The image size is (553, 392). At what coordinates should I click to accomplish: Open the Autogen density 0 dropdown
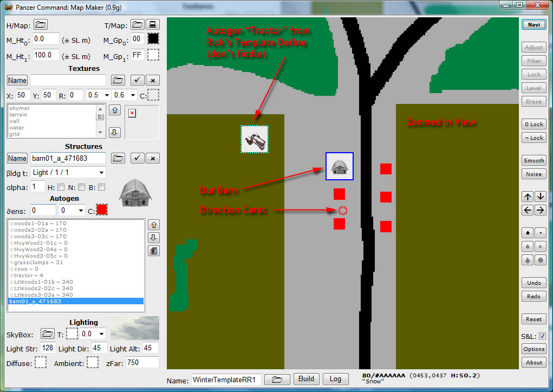pos(71,211)
